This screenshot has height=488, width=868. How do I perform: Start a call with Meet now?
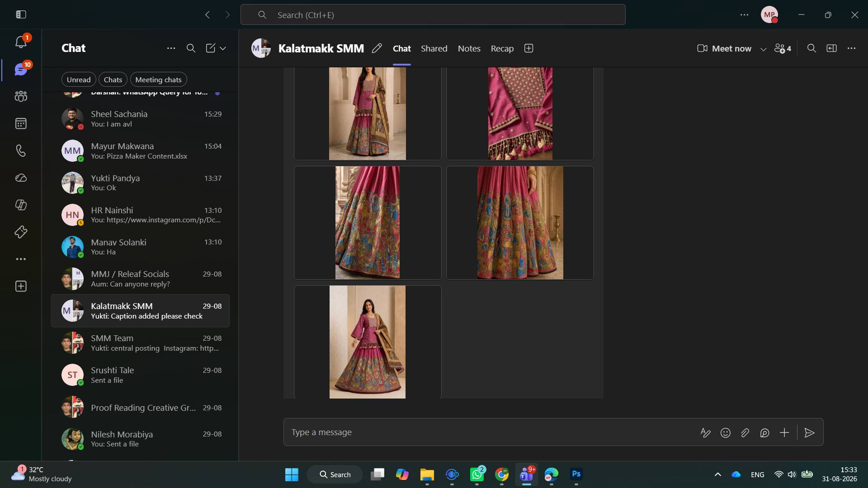coord(724,48)
